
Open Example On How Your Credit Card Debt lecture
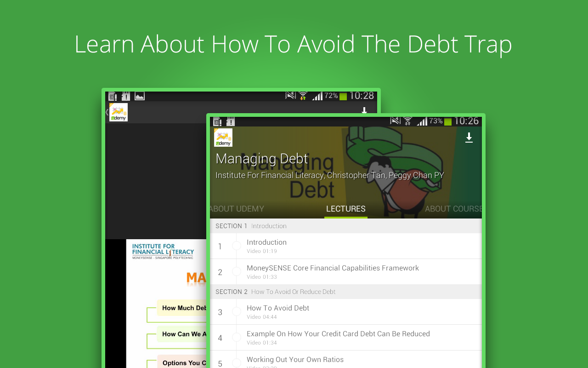pos(346,338)
